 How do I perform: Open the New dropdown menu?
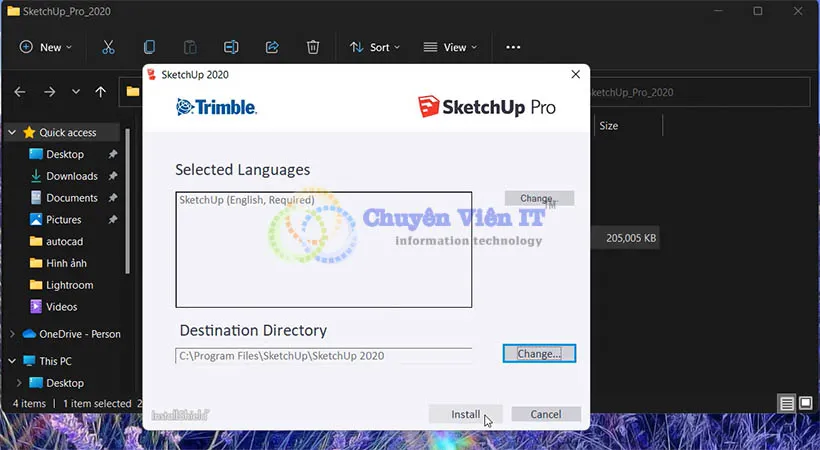(42, 47)
